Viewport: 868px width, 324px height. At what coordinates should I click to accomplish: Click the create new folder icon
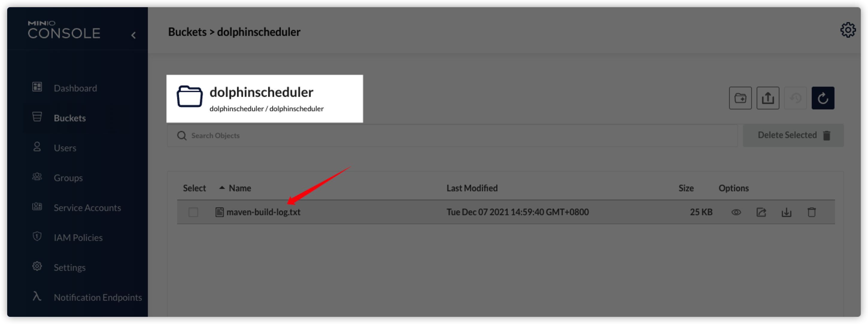(740, 98)
